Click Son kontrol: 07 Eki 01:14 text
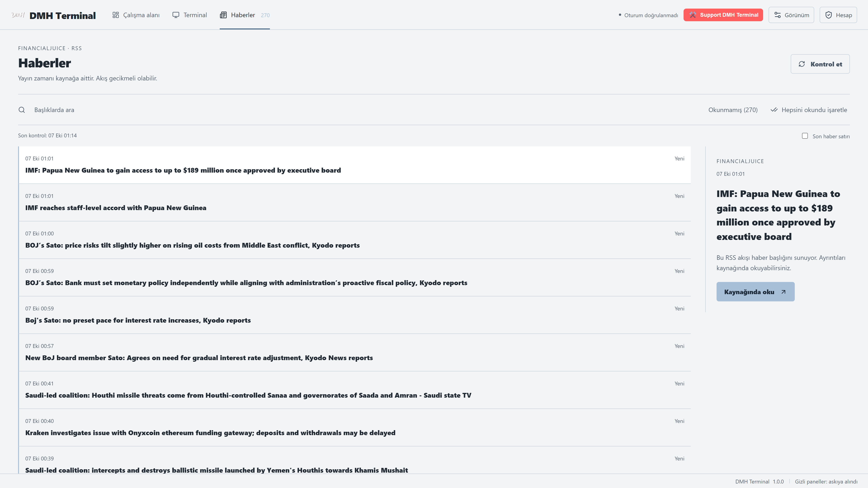 tap(47, 135)
